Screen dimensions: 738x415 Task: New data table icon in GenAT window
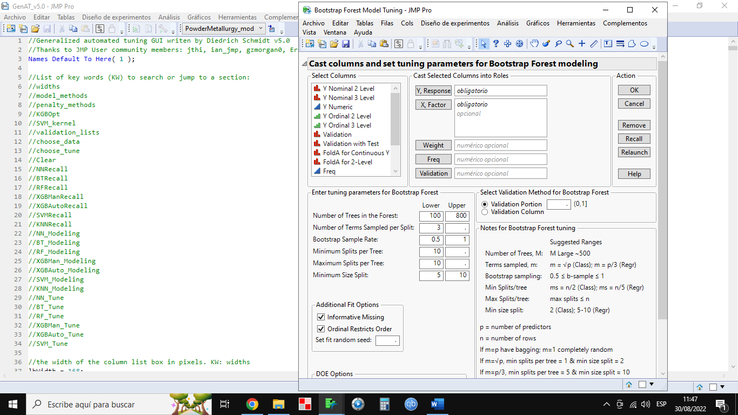point(11,29)
